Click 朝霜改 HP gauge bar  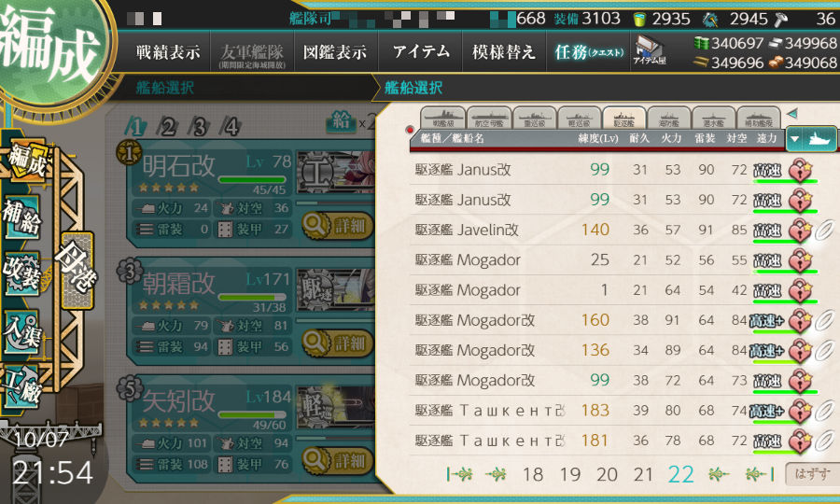coord(252,297)
